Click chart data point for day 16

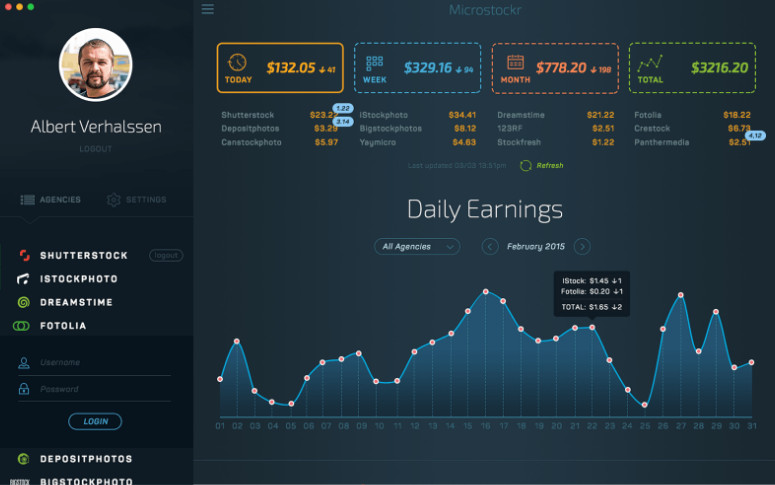[x=486, y=292]
